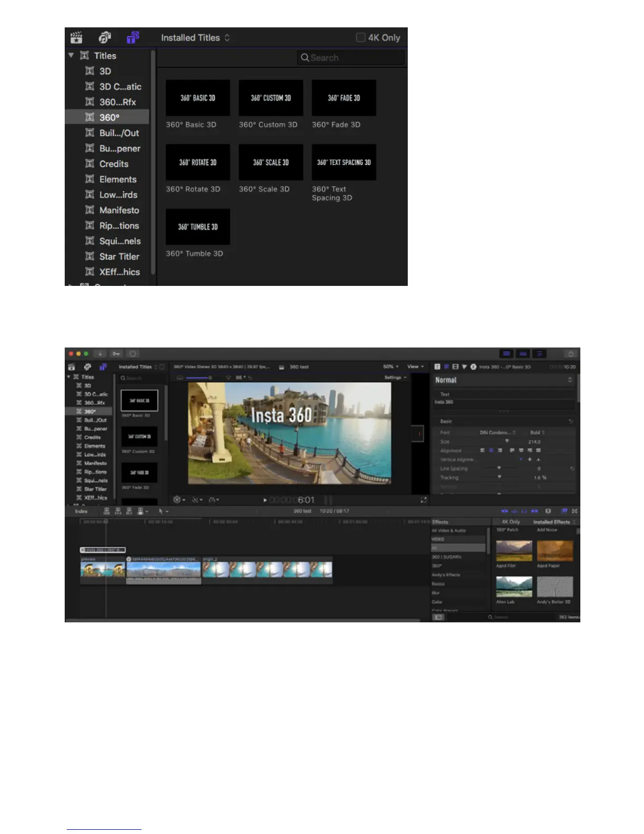This screenshot has height=834, width=644.
Task: Open the Libraries sidebar icon in top panel
Action: [x=76, y=37]
